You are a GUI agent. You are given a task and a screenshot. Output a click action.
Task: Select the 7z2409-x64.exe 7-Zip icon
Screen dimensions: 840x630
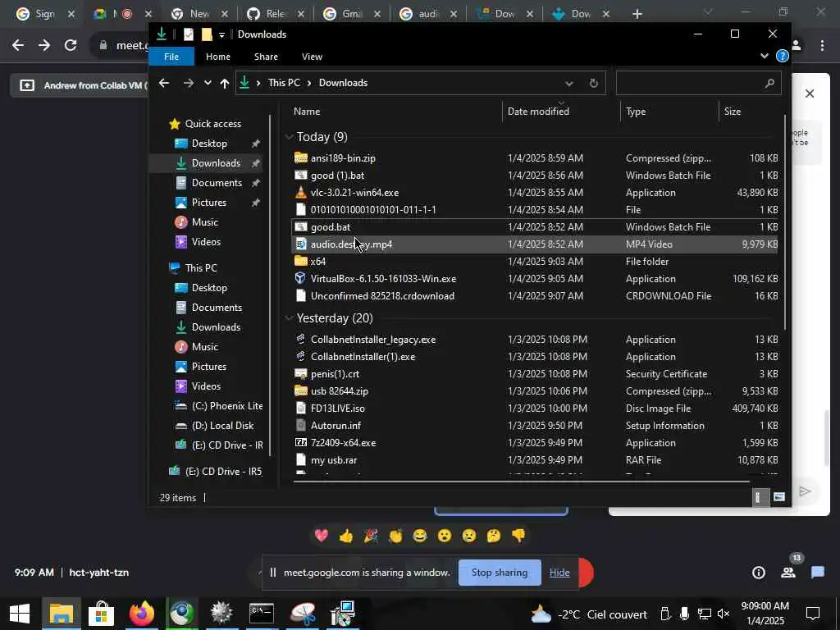tap(300, 442)
